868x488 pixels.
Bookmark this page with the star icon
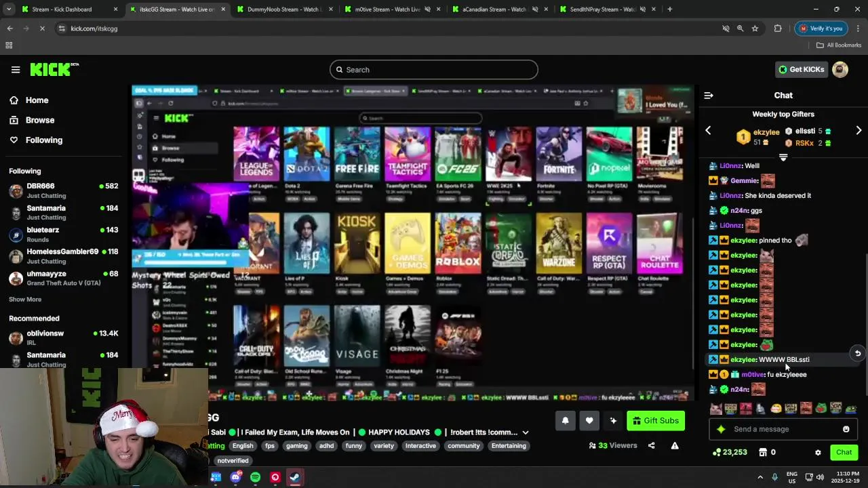(x=755, y=28)
